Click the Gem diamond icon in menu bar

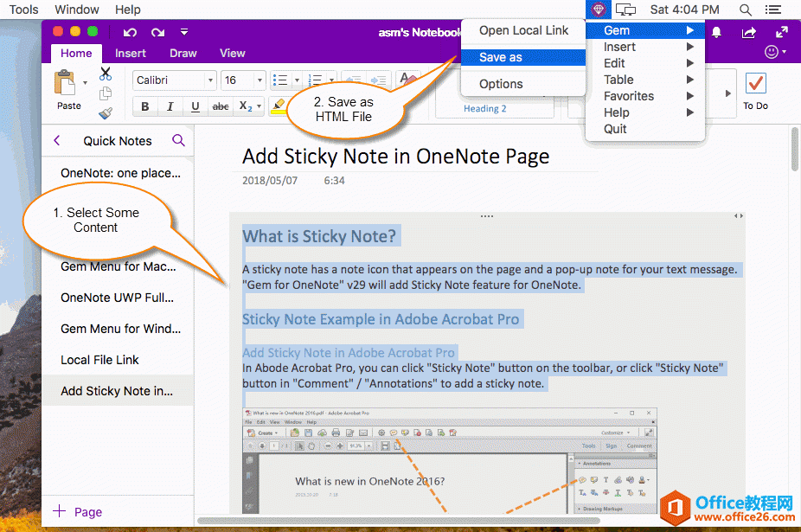599,10
